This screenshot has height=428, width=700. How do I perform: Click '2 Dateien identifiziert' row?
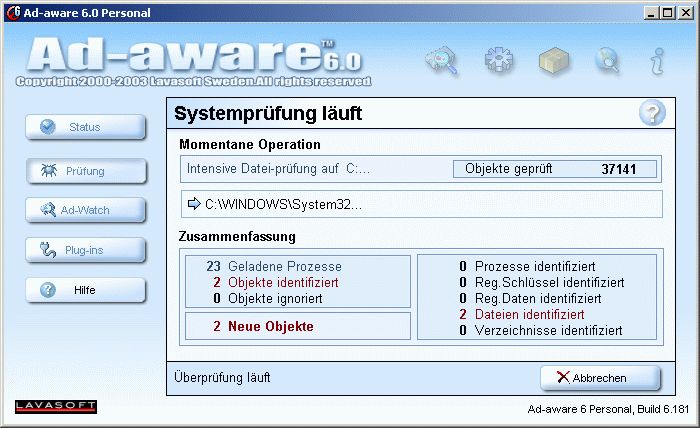click(x=521, y=315)
